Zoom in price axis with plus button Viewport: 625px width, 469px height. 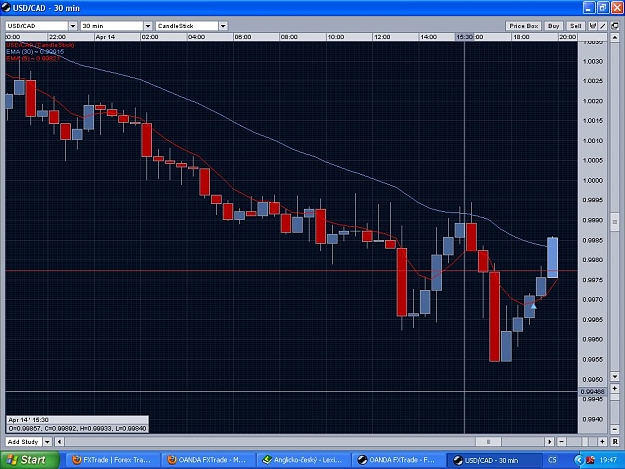pyautogui.click(x=614, y=388)
